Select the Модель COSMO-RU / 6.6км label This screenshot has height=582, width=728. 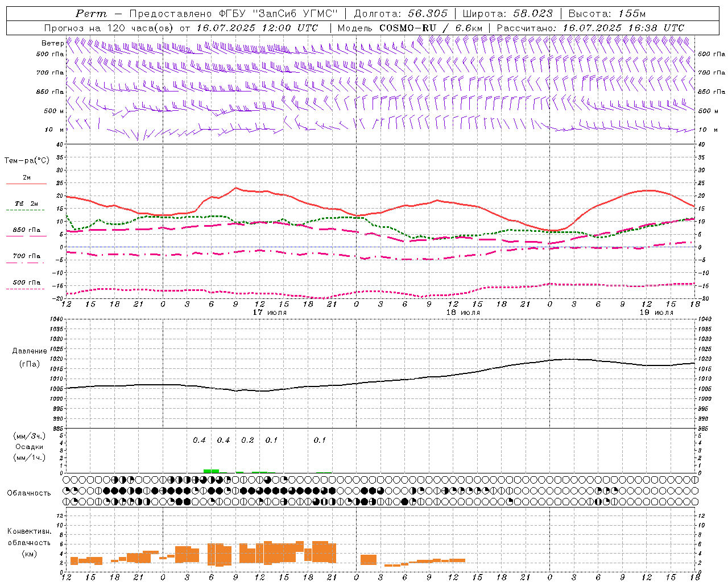coord(410,28)
